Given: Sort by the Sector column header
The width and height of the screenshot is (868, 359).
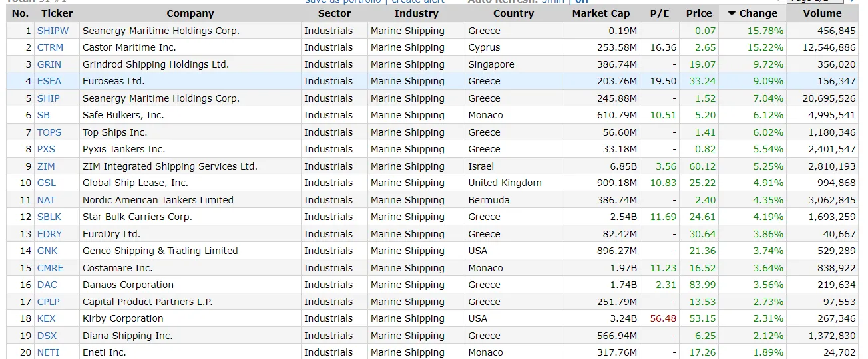Looking at the screenshot, I should pyautogui.click(x=335, y=13).
